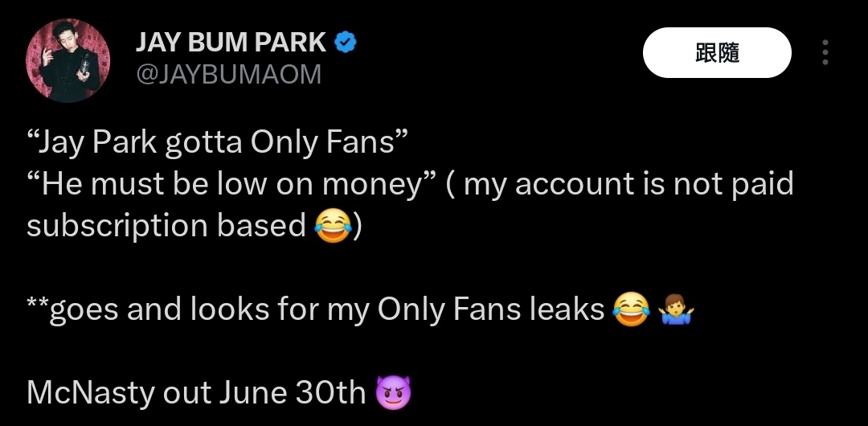Click the "June 30th" date text

(x=292, y=393)
